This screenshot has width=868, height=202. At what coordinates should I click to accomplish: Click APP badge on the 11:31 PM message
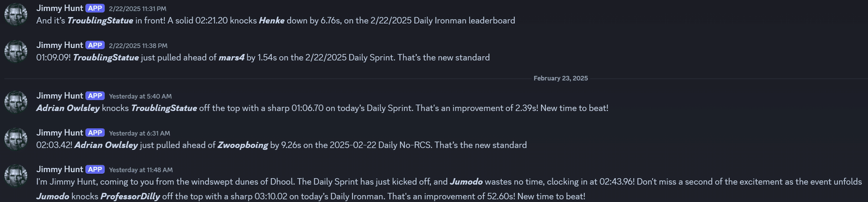[95, 8]
